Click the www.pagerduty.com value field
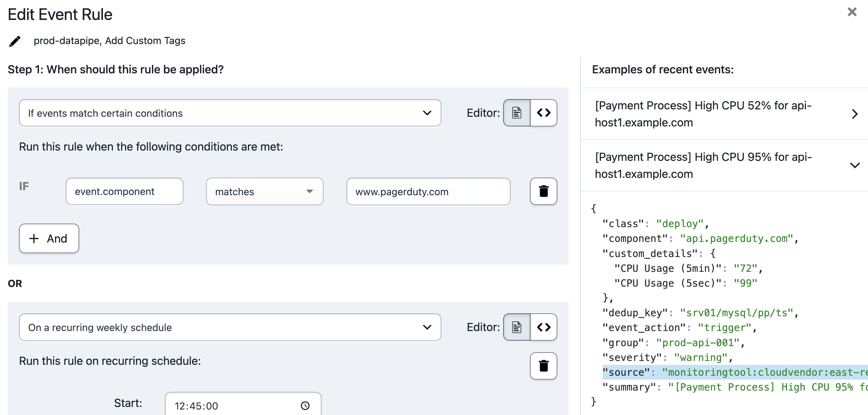Screen dimensions: 868x415 tap(428, 191)
